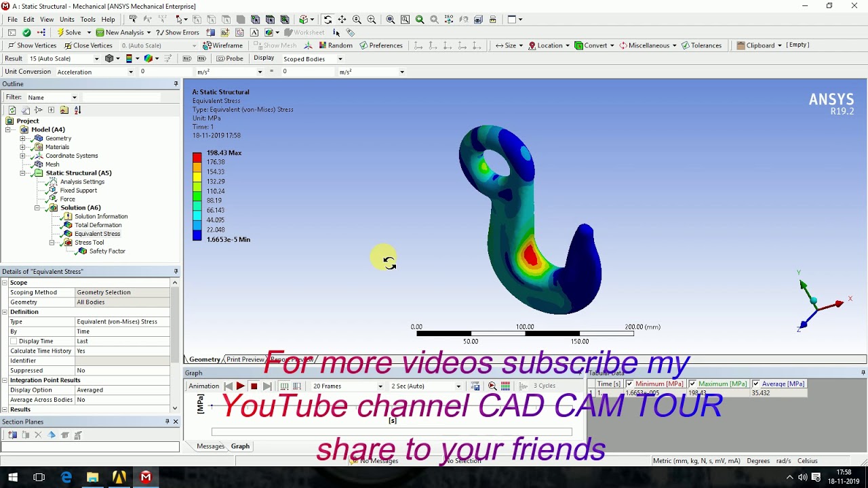Viewport: 868px width, 488px height.
Task: Click the Geometry display cube icon
Action: click(x=109, y=59)
